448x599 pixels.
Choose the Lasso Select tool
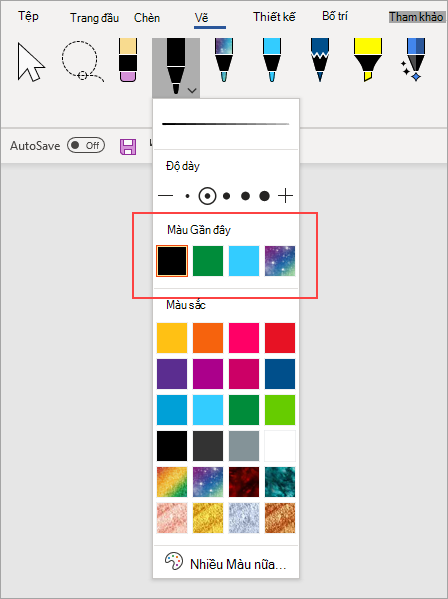coord(81,62)
